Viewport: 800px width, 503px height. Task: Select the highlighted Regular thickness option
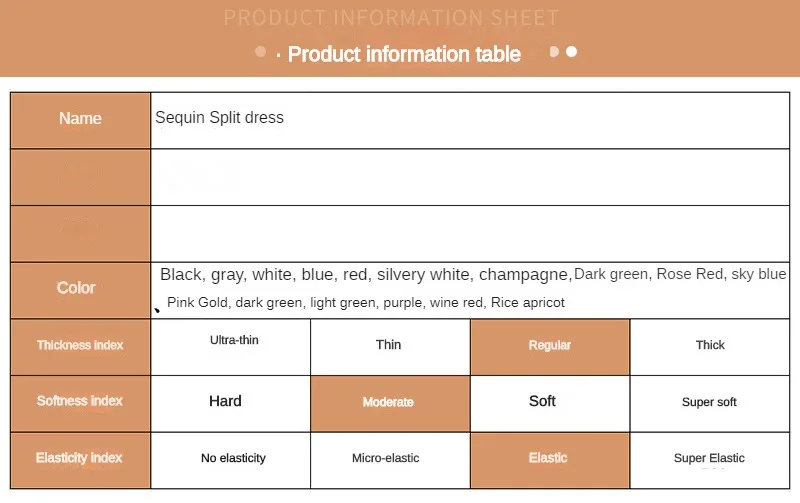(550, 346)
